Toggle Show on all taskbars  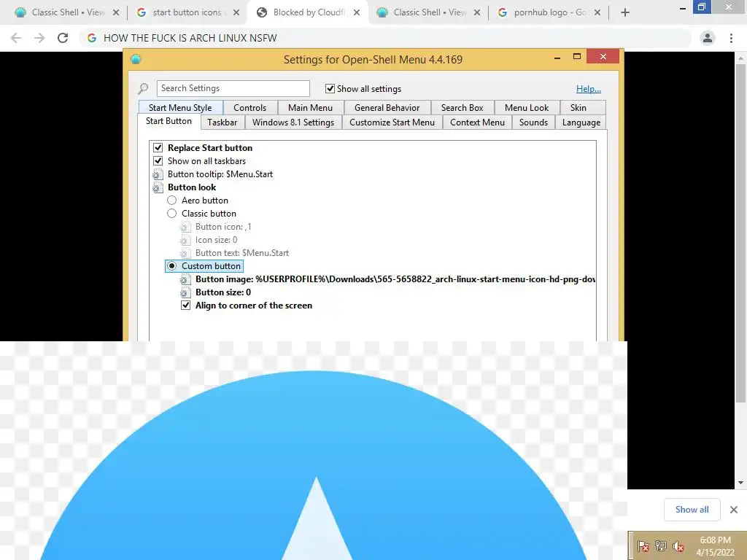coord(158,161)
